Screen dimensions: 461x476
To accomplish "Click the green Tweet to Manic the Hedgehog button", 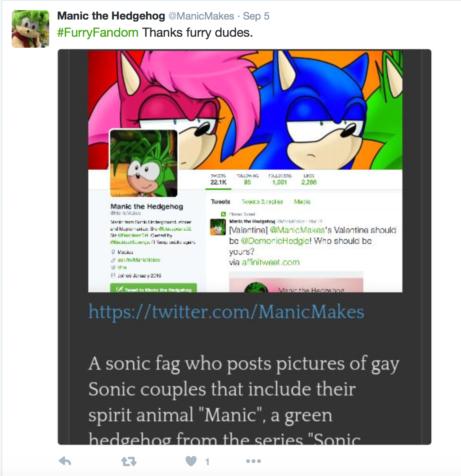I will click(154, 289).
